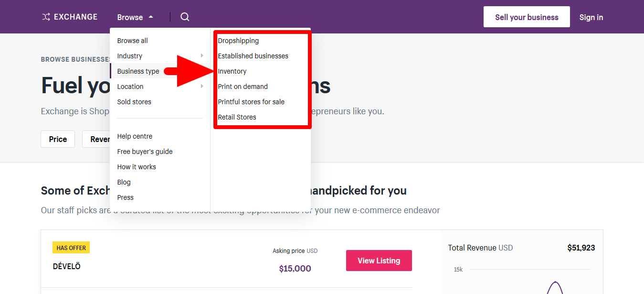This screenshot has height=294, width=644.
Task: Open the search magnifier icon
Action: pyautogui.click(x=185, y=17)
